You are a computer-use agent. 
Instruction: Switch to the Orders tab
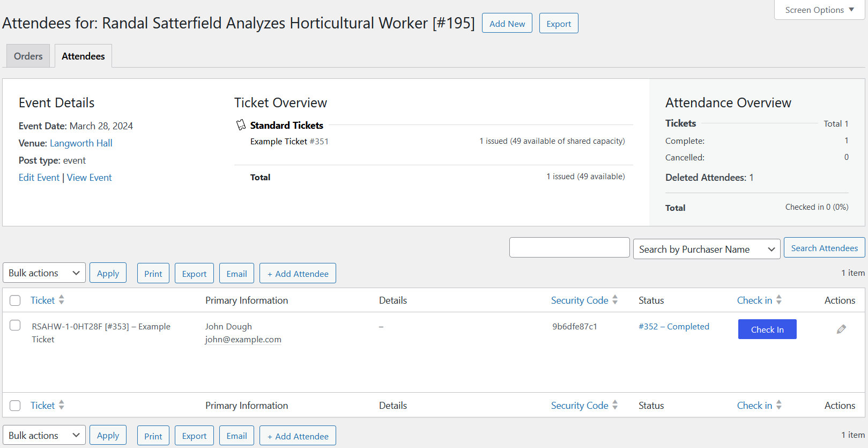[x=28, y=56]
